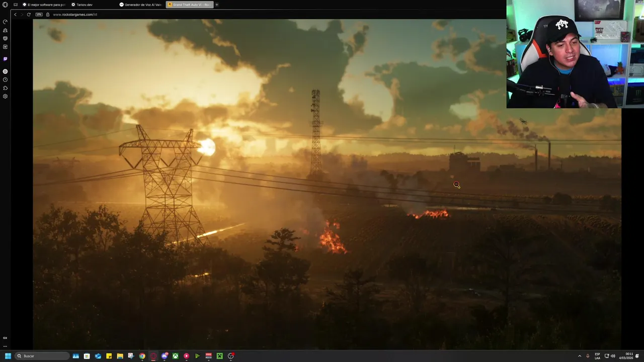Open Settings gear in Opera sidebar
Image resolution: width=644 pixels, height=362 pixels.
5,96
